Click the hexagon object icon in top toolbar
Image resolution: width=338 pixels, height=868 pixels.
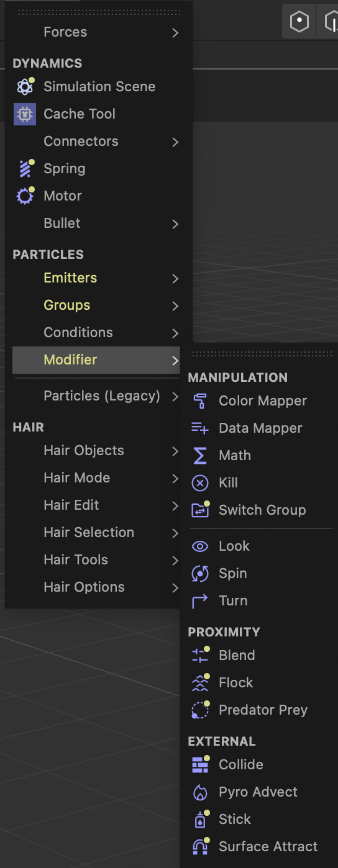point(299,22)
